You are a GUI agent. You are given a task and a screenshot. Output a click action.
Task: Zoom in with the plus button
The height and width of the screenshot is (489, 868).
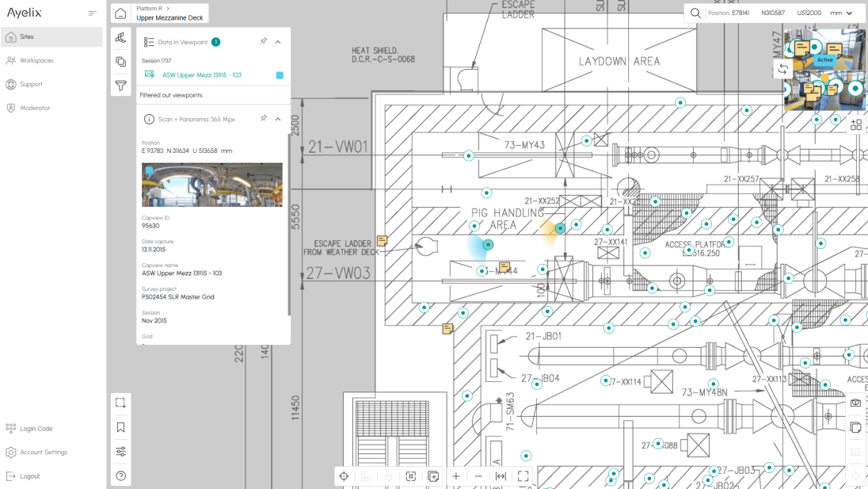coord(456,476)
